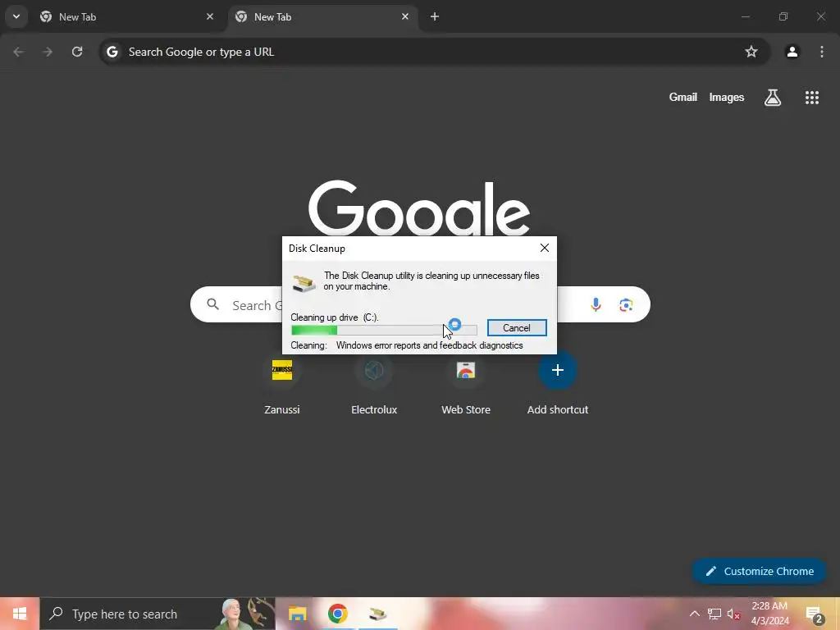Close the first New Tab
The width and height of the screenshot is (840, 630).
[210, 16]
